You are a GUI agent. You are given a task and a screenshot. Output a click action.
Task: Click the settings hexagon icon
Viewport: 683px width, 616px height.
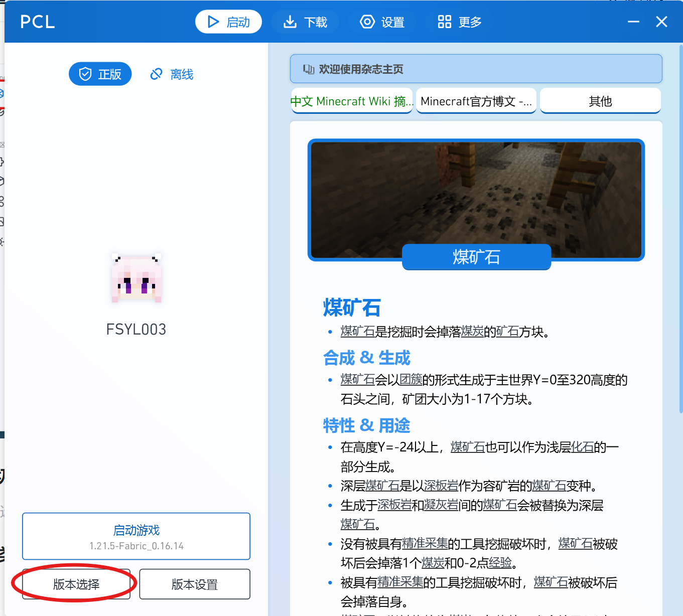coord(367,22)
